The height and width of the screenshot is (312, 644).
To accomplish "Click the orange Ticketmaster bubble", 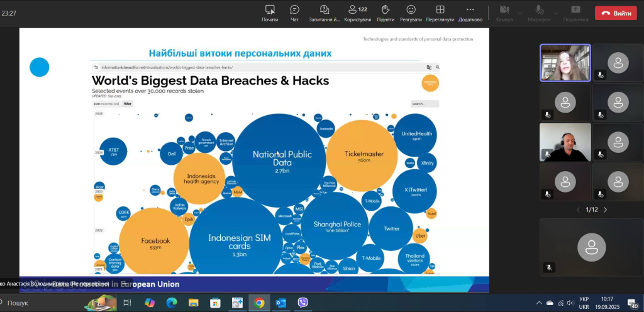I will [362, 155].
